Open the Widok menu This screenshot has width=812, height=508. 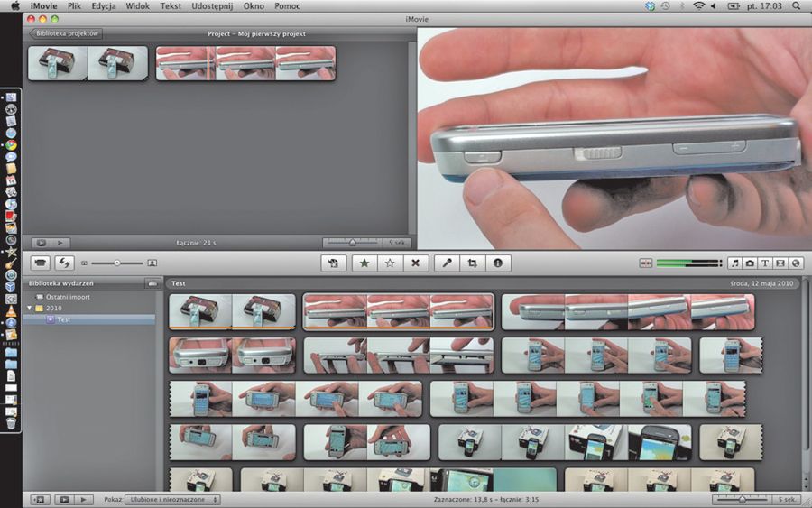pyautogui.click(x=138, y=5)
